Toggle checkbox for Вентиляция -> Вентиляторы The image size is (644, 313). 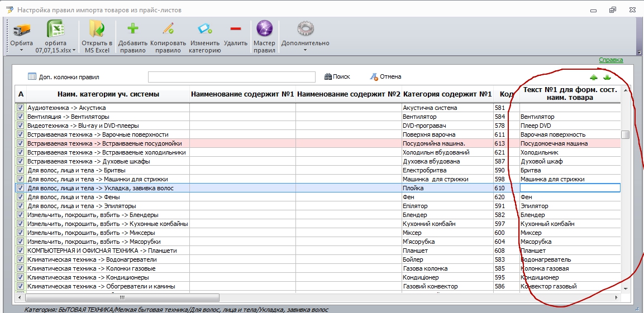21,117
